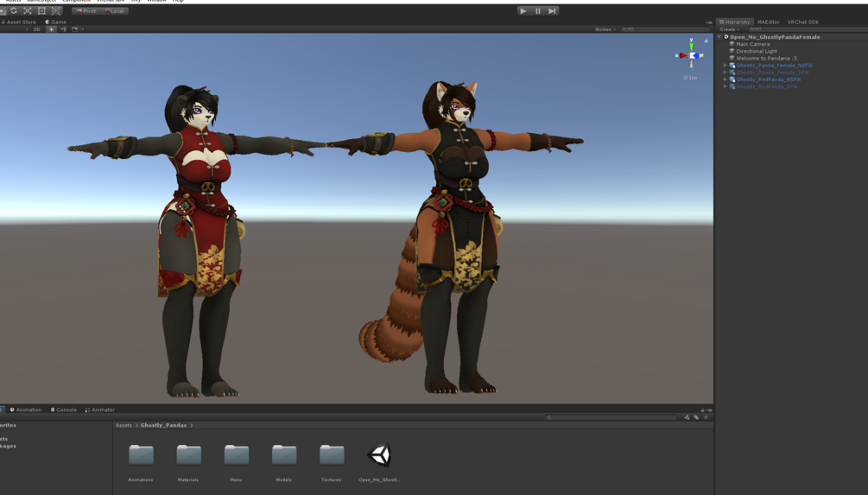868x495 pixels.
Task: Select Directional Light in Hierarchy
Action: click(757, 52)
